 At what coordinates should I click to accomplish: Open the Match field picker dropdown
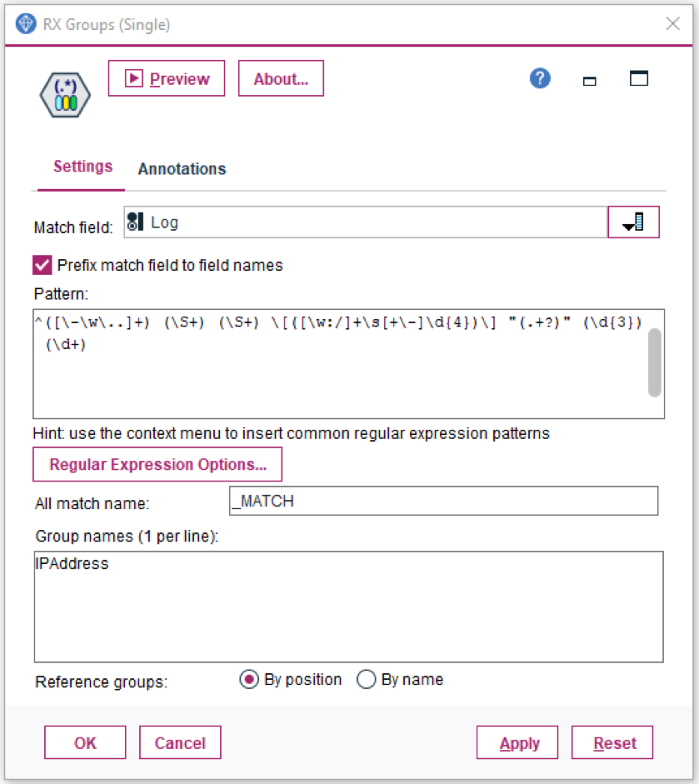click(x=633, y=222)
